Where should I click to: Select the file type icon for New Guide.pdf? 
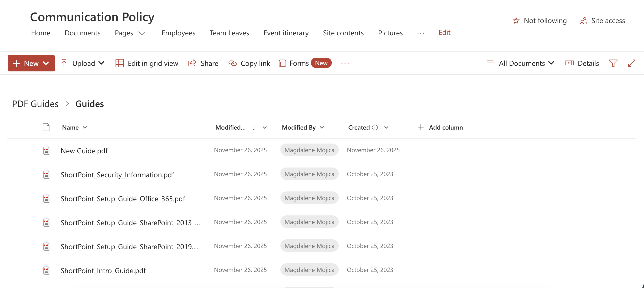pos(46,151)
